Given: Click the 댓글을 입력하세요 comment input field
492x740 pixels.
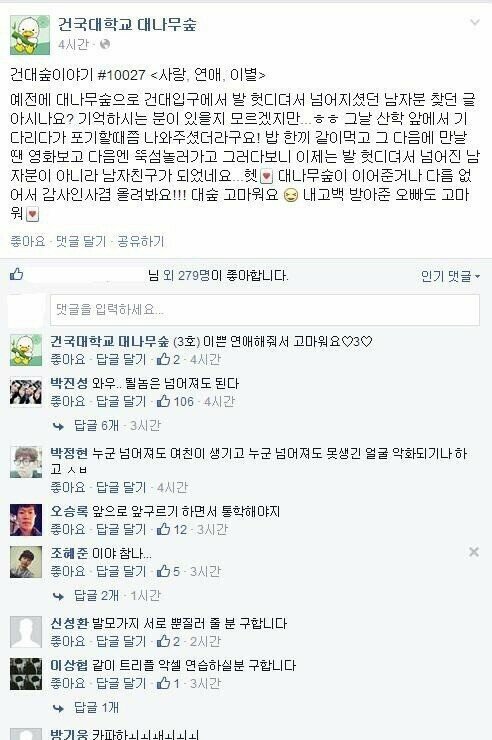Looking at the screenshot, I should 265,310.
